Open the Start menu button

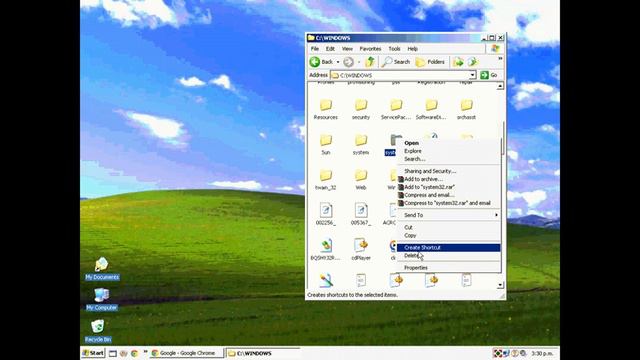coord(93,353)
